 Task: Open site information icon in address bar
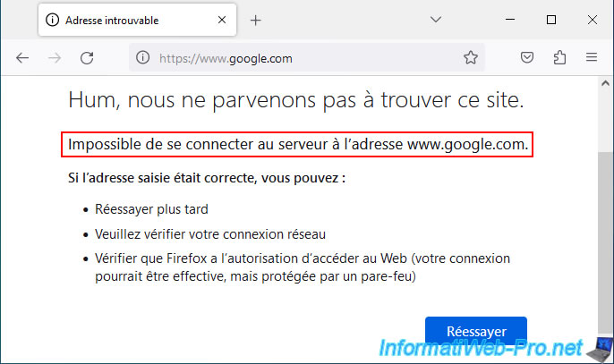[142, 57]
